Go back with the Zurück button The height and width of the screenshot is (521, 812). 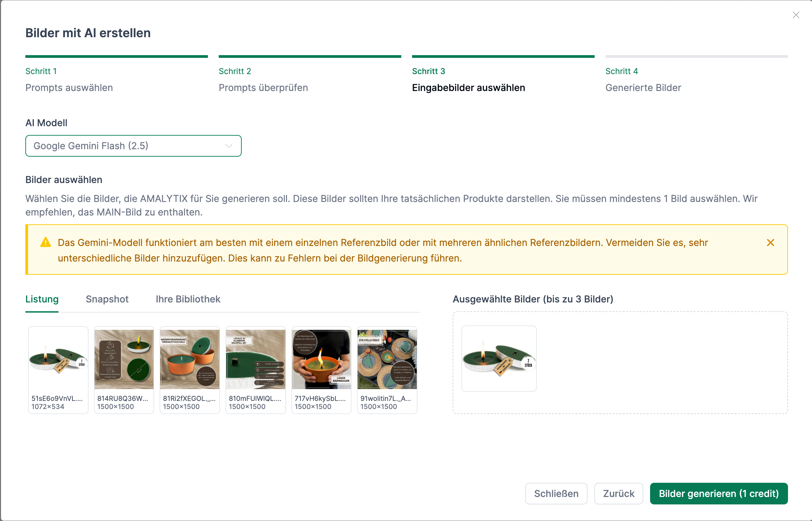tap(619, 494)
